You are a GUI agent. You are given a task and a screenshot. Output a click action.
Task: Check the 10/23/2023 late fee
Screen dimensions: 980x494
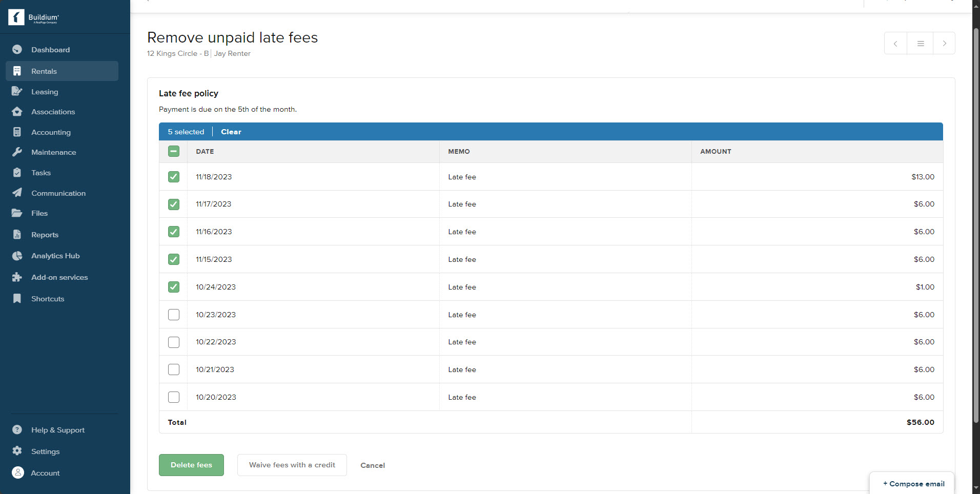pos(174,315)
